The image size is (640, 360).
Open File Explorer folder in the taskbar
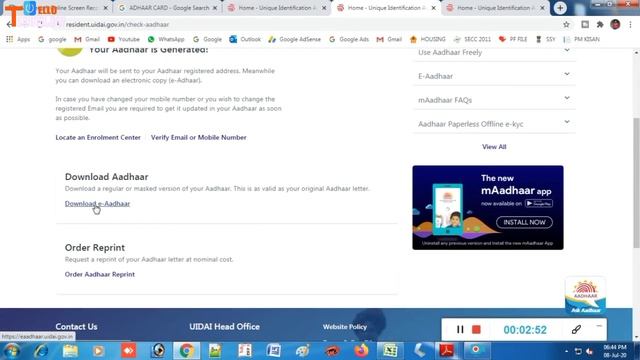tap(70, 351)
